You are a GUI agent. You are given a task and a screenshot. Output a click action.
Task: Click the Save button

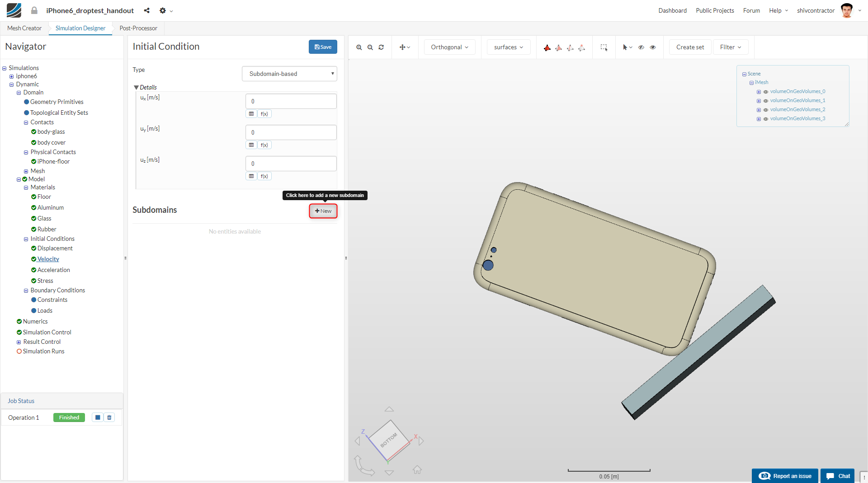[323, 47]
